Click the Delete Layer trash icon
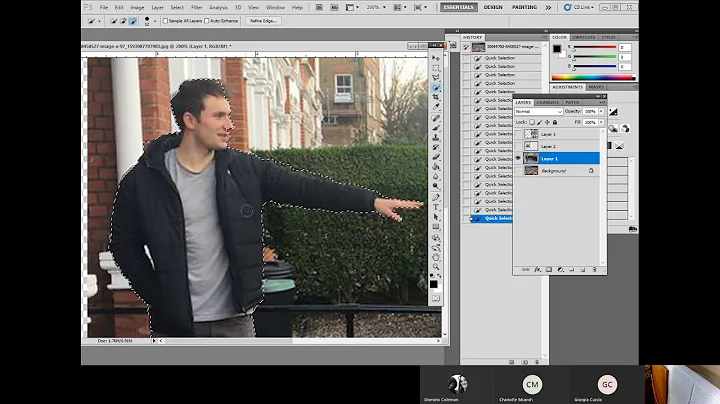 pos(594,269)
